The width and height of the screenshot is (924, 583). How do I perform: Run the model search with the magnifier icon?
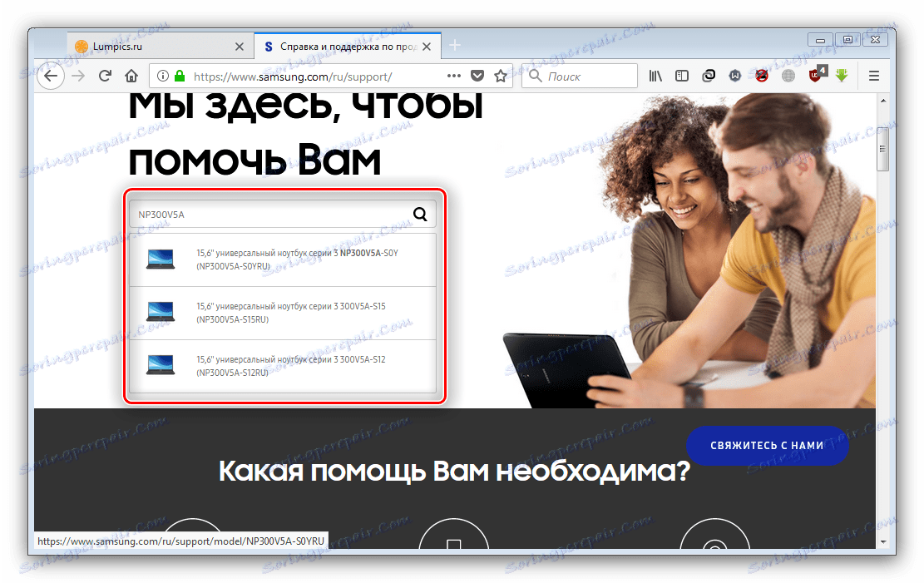coord(420,214)
